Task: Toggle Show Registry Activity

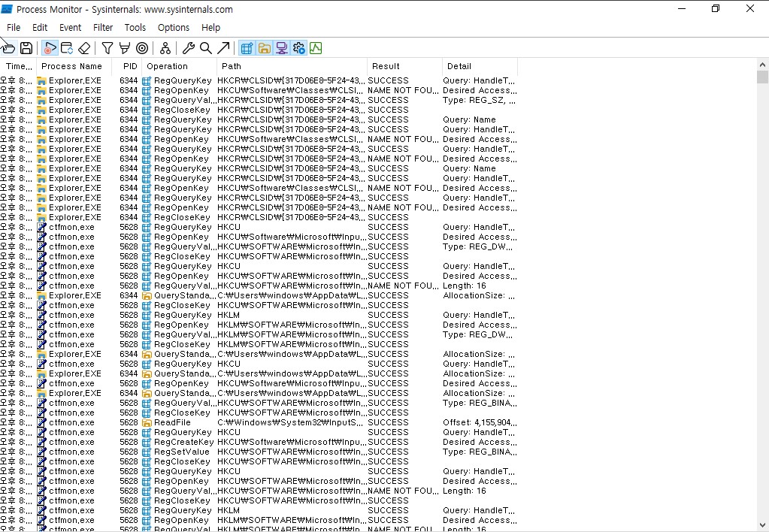Action: (x=247, y=48)
